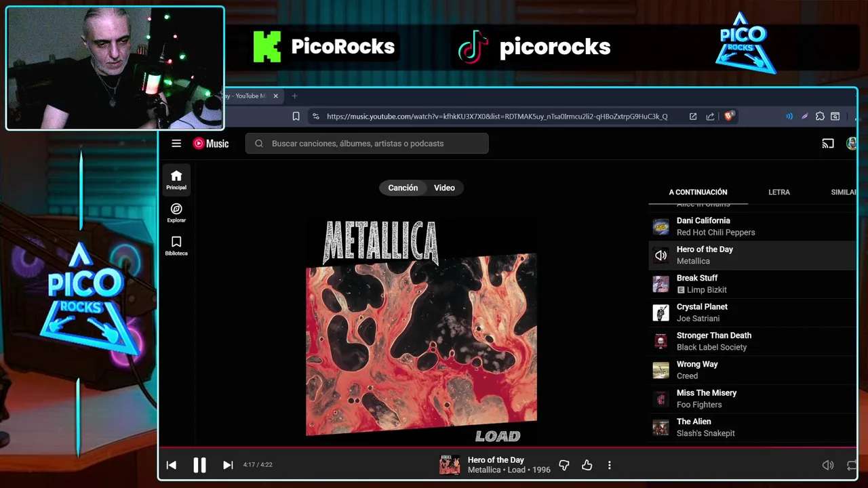This screenshot has height=488, width=868.
Task: Play The Alien from the queue
Action: coord(753,427)
